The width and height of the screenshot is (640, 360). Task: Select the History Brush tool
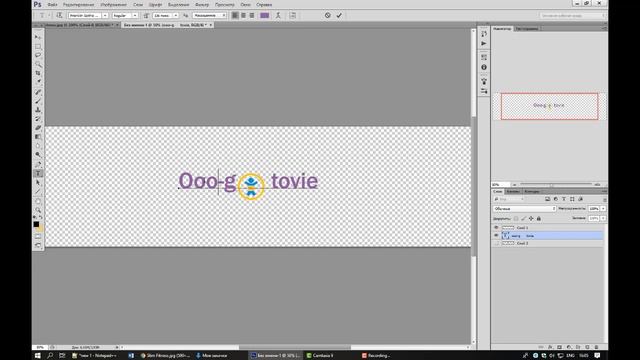(x=38, y=119)
